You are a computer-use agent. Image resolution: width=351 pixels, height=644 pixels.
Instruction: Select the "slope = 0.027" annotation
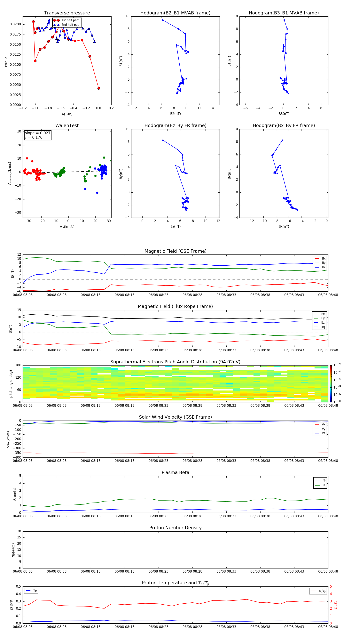[x=37, y=133]
